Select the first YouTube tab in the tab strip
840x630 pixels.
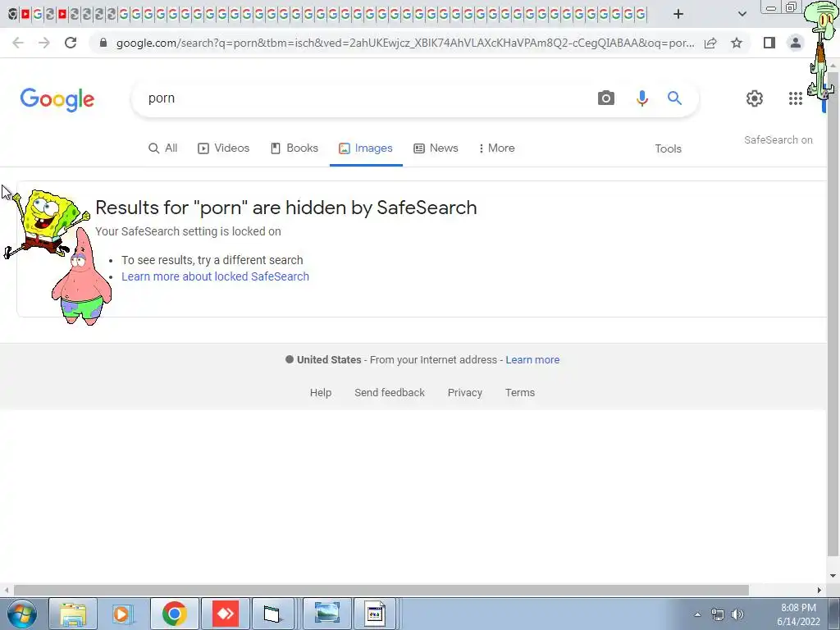25,14
